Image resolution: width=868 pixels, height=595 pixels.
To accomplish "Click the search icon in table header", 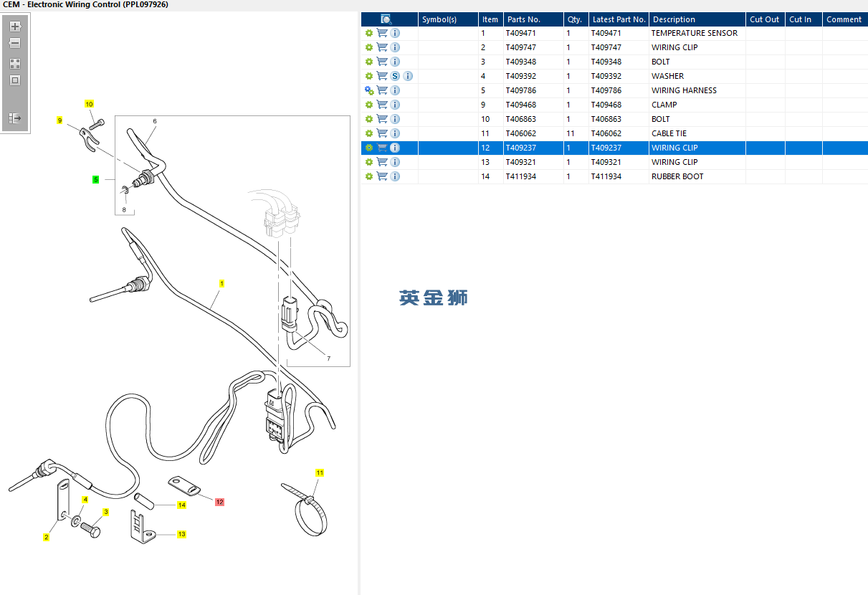I will 386,19.
